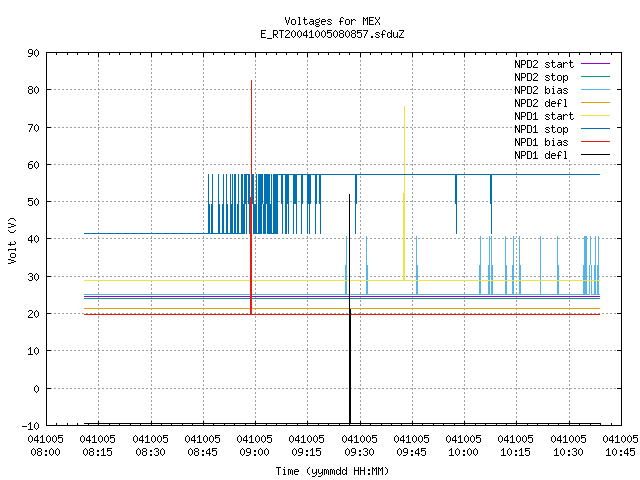640x480 pixels.
Task: Click the y-axis tick value 80
Action: pos(33,90)
